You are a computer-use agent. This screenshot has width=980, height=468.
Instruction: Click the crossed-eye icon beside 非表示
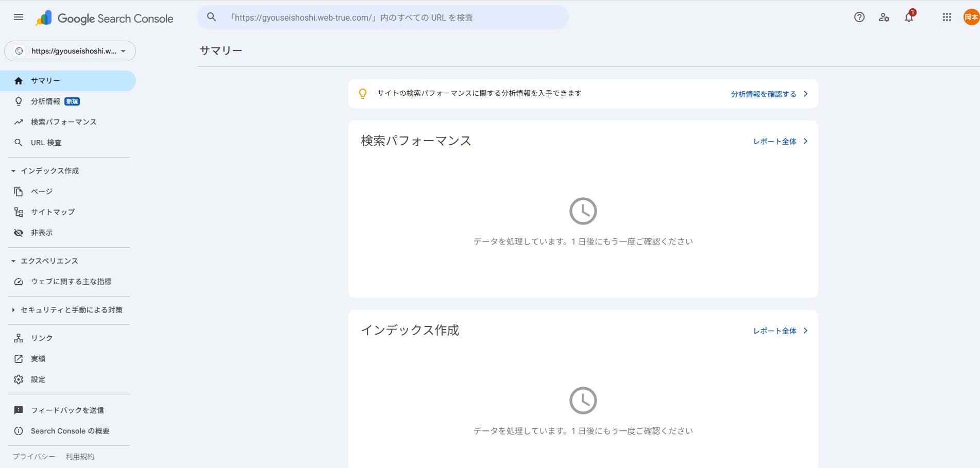(19, 233)
